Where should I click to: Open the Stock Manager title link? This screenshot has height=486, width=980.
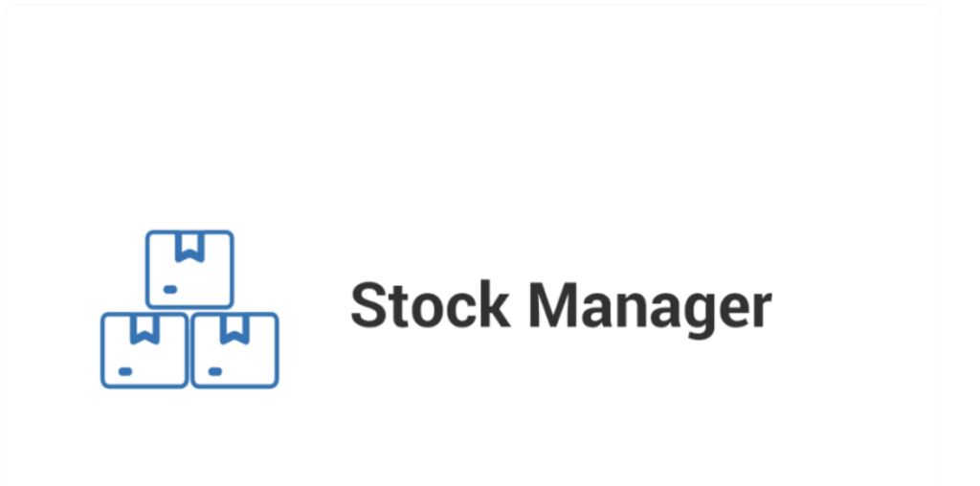coord(561,307)
